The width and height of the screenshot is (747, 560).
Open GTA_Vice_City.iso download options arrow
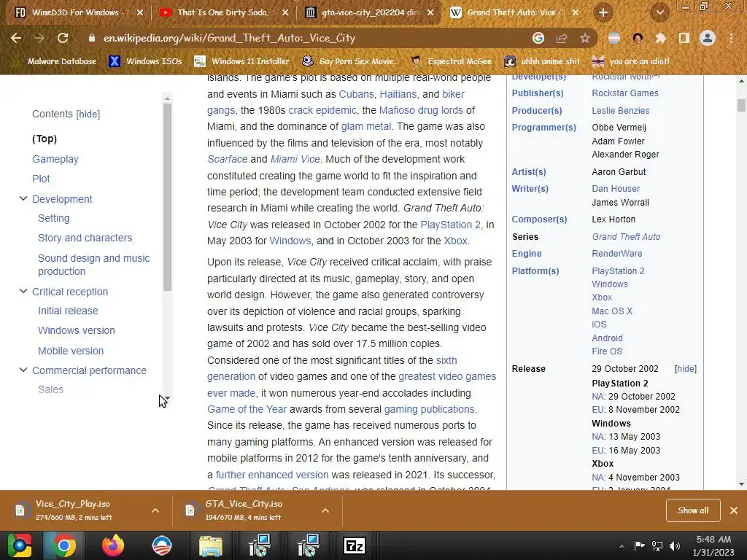click(325, 510)
